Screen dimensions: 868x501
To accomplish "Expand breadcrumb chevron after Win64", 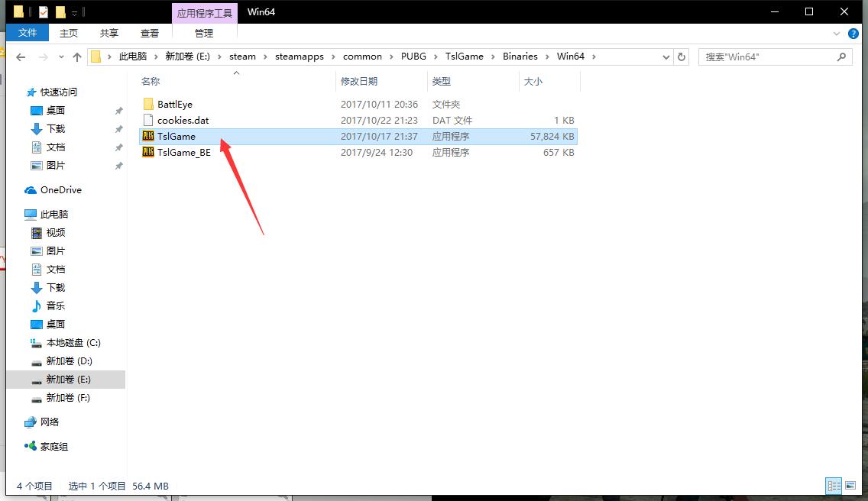I will [x=594, y=57].
